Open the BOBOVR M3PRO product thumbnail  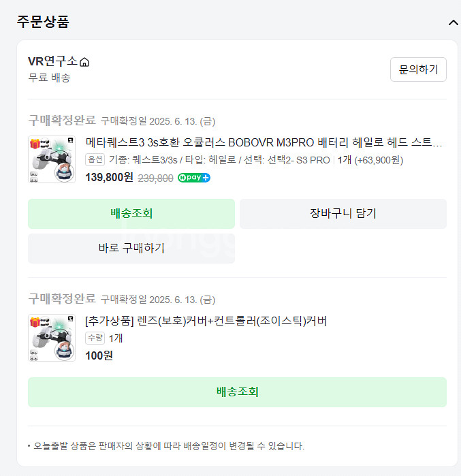click(x=52, y=160)
